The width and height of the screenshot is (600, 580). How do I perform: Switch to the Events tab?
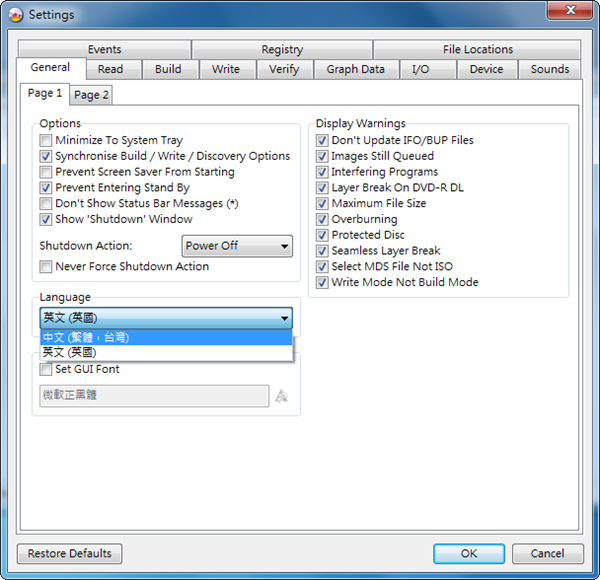104,49
